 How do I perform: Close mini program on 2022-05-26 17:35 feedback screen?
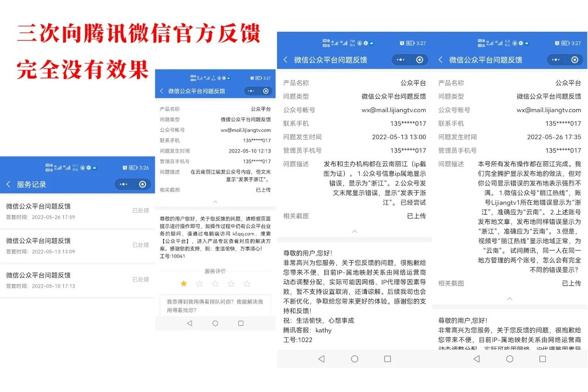[x=575, y=60]
